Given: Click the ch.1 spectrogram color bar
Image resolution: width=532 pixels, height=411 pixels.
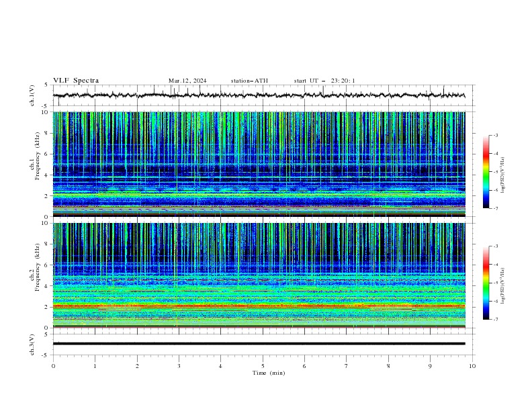Looking at the screenshot, I should (x=486, y=172).
